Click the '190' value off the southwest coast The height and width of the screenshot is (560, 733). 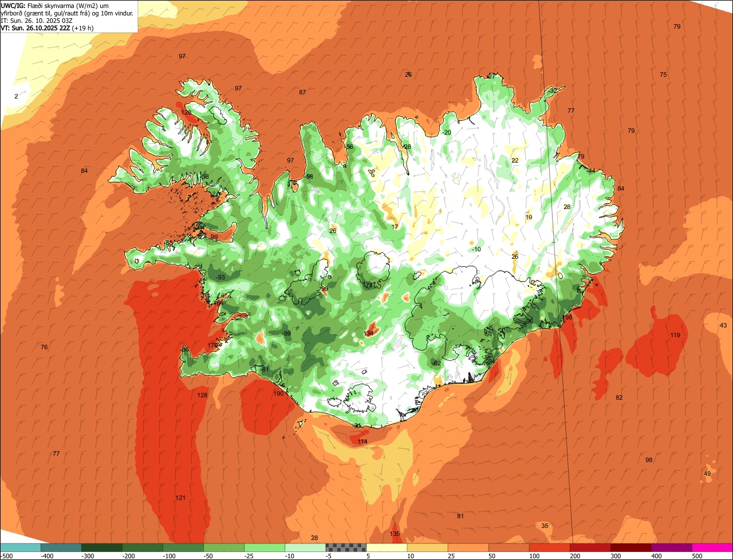(278, 393)
